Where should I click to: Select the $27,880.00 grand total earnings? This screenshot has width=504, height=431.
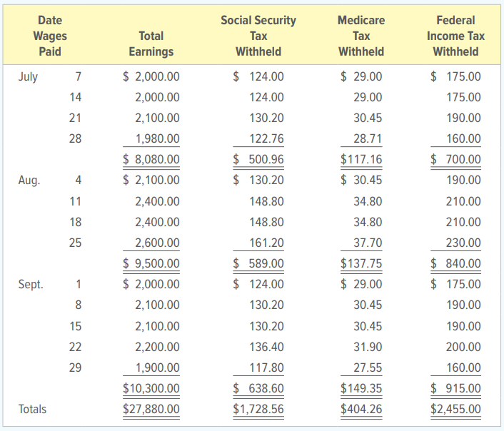[x=151, y=409]
